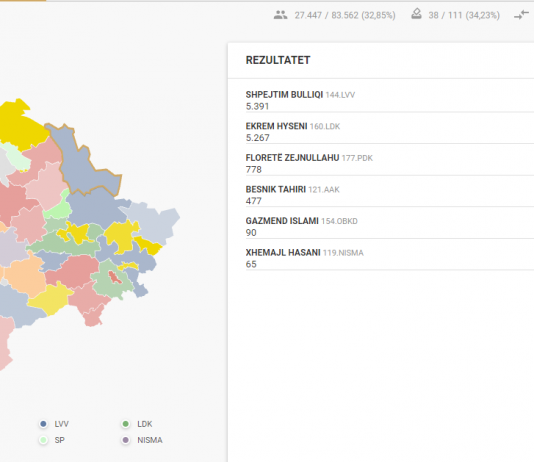Select Shpejtim Bulliqi result row

(x=390, y=100)
